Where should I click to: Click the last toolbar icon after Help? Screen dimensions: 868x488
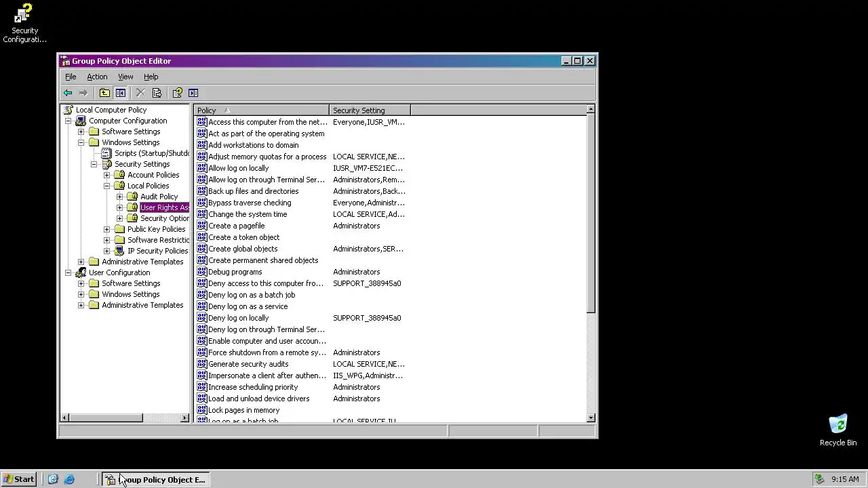[193, 93]
